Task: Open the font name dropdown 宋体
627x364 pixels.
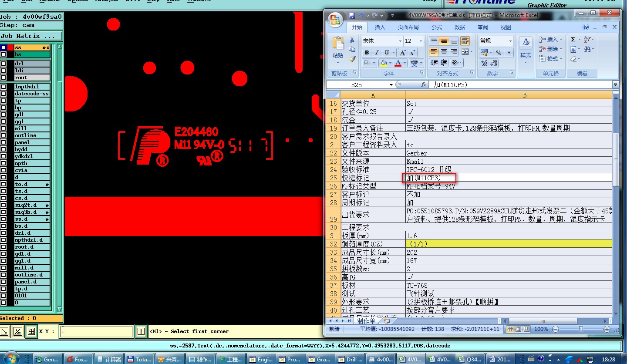Action: coord(400,41)
